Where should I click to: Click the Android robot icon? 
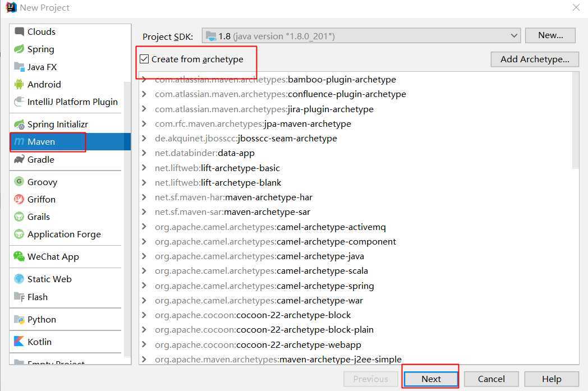[x=19, y=84]
